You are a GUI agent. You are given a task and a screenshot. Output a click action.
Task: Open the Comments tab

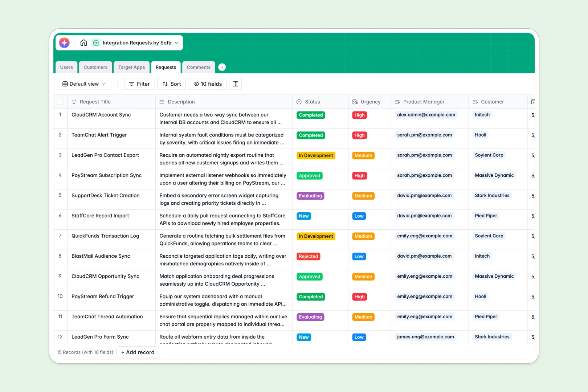click(199, 67)
